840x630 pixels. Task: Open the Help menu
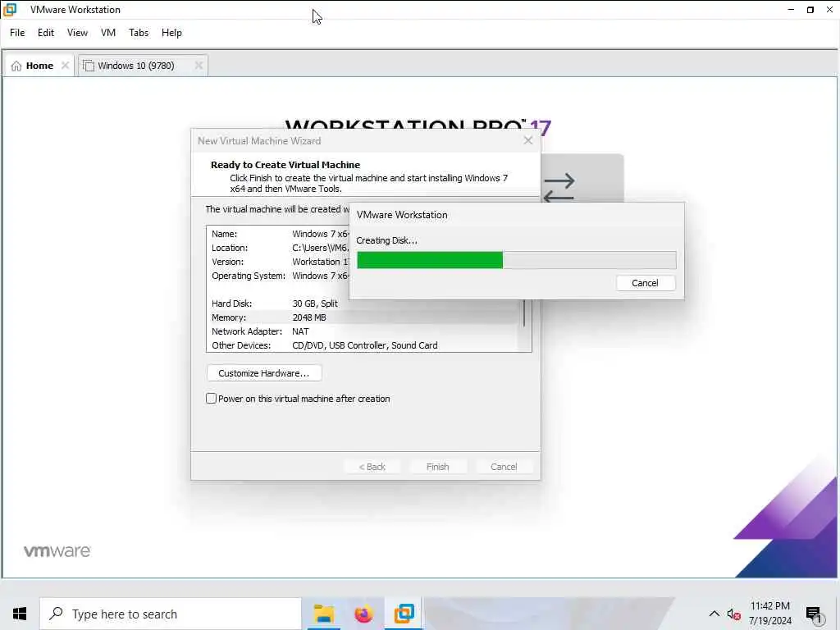click(171, 33)
